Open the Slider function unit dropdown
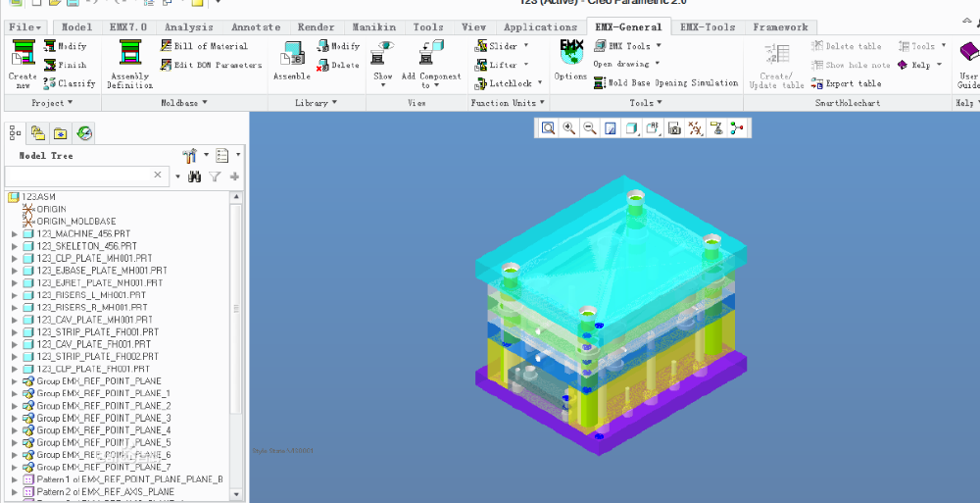 pos(502,46)
